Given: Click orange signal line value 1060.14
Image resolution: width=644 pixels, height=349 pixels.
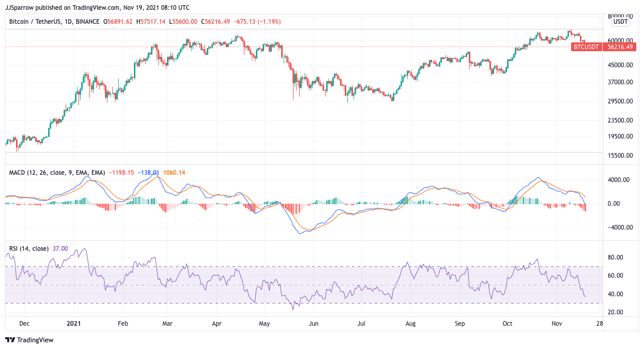Looking at the screenshot, I should point(174,172).
